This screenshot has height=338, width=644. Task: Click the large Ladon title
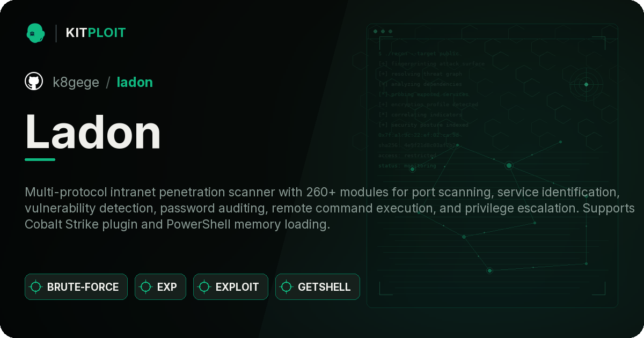pyautogui.click(x=93, y=132)
